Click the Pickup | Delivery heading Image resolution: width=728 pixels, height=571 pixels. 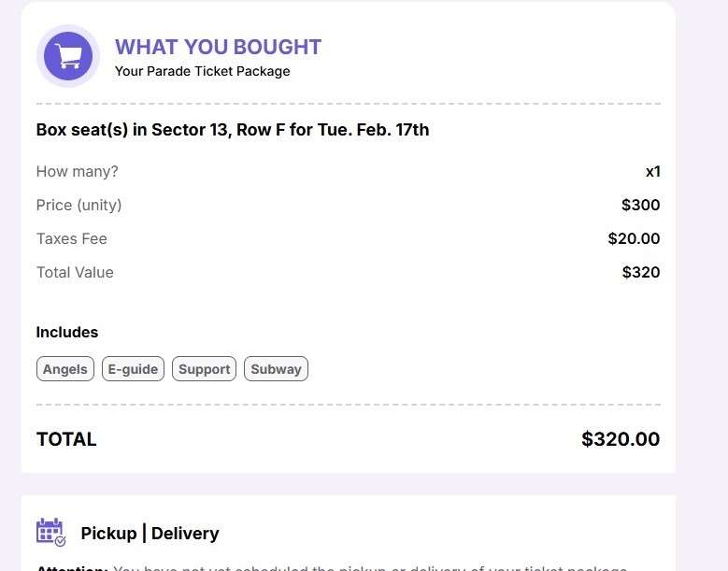(x=150, y=534)
